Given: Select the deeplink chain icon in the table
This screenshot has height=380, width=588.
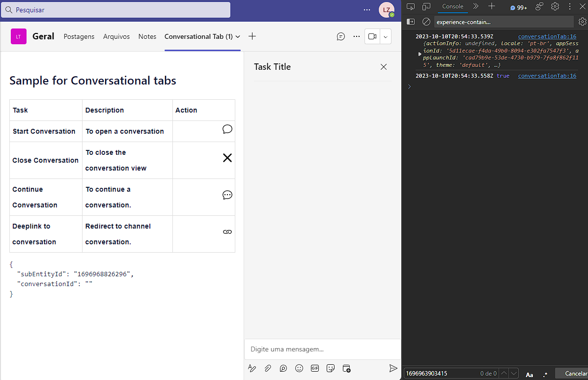Looking at the screenshot, I should [227, 232].
